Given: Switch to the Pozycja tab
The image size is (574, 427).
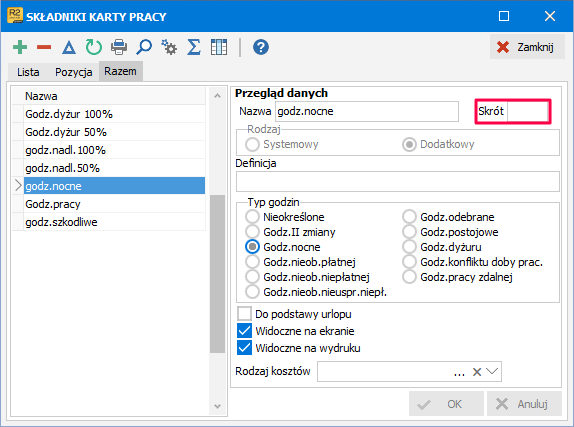Looking at the screenshot, I should click(x=74, y=72).
